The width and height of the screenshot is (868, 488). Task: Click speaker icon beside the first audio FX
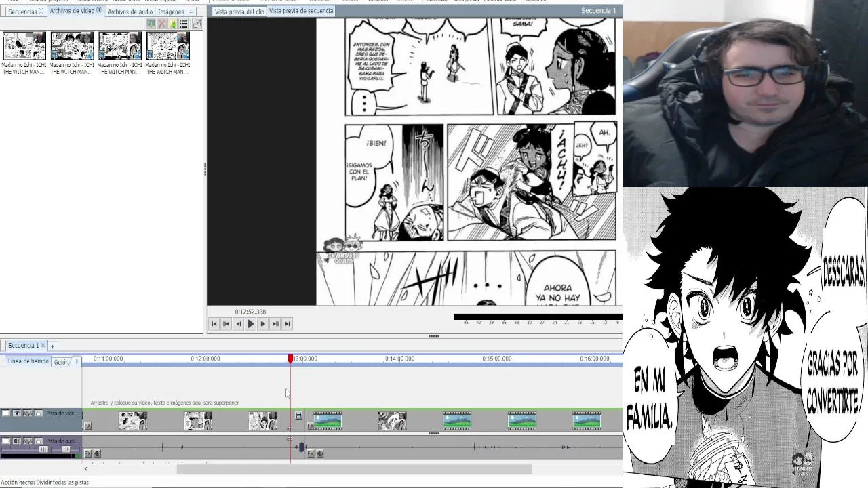click(x=97, y=453)
